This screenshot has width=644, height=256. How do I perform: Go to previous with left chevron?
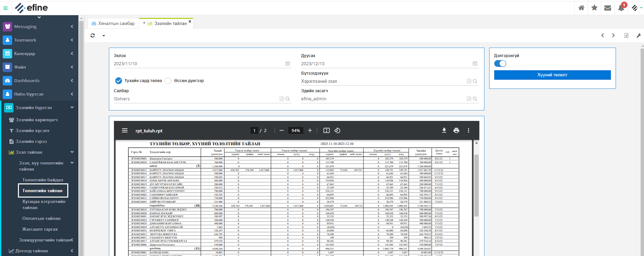pos(602,35)
